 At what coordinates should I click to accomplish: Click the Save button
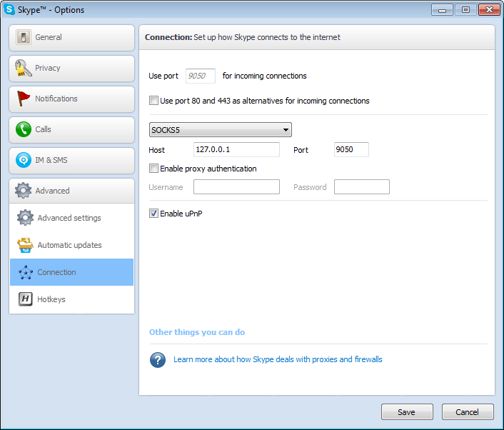coord(407,412)
